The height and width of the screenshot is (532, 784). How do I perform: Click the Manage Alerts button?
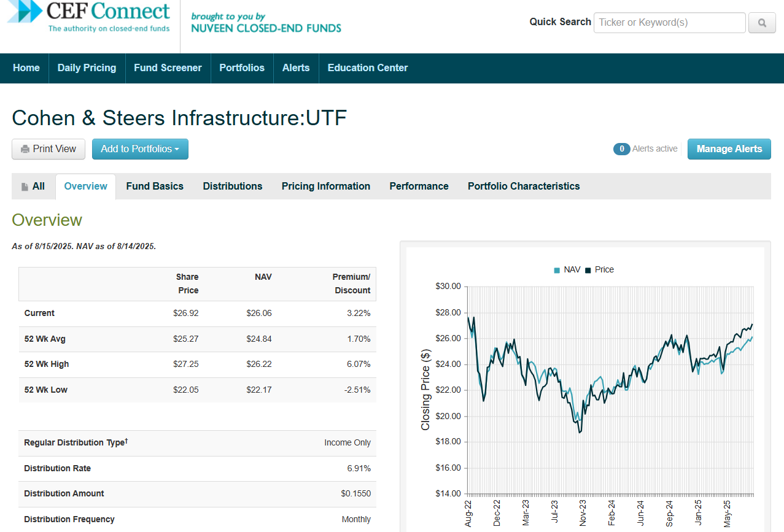tap(729, 149)
